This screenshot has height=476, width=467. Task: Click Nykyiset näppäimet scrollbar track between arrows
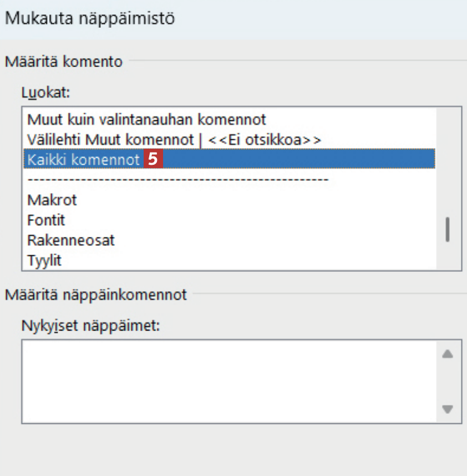tap(448, 382)
